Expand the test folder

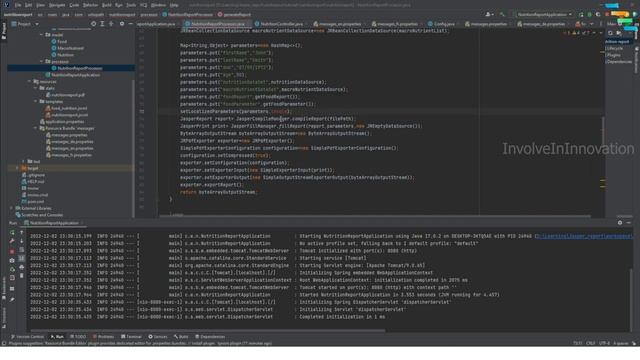pos(23,162)
